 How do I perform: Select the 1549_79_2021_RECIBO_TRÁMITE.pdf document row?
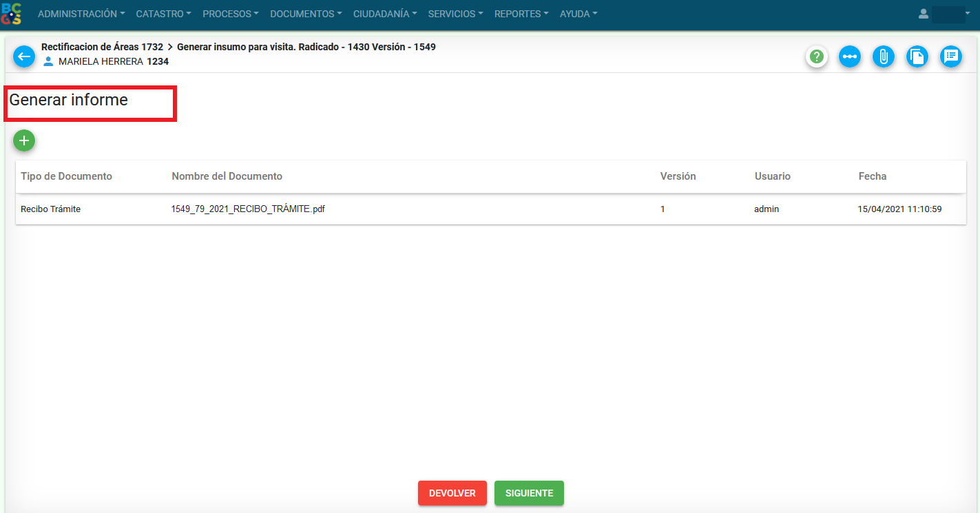248,209
